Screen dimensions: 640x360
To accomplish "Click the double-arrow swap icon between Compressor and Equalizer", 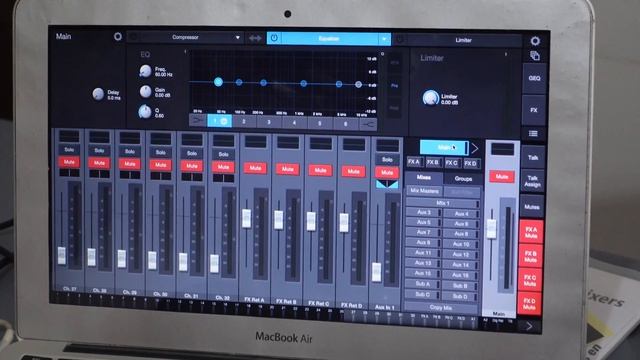I will [255, 38].
